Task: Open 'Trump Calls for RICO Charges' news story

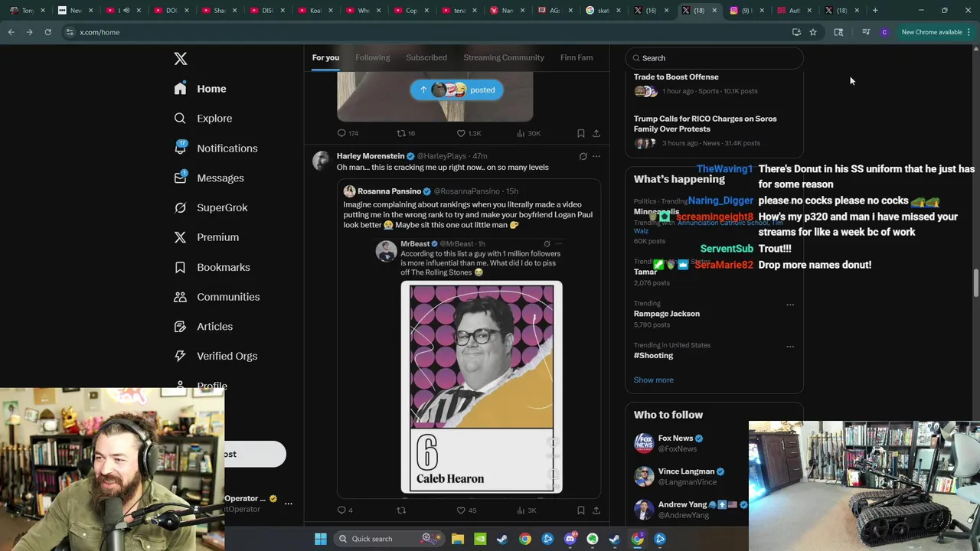Action: point(705,124)
